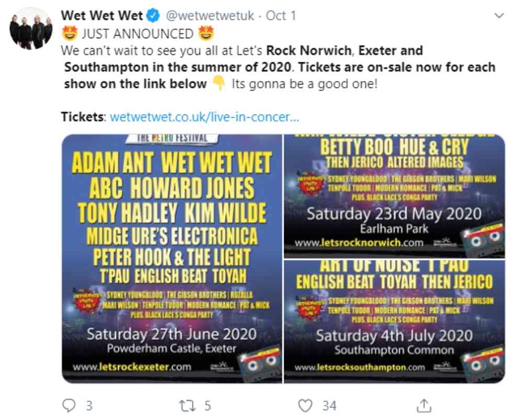518x420 pixels.
Task: Click the @wetwetwetuk handle
Action: coord(210,16)
